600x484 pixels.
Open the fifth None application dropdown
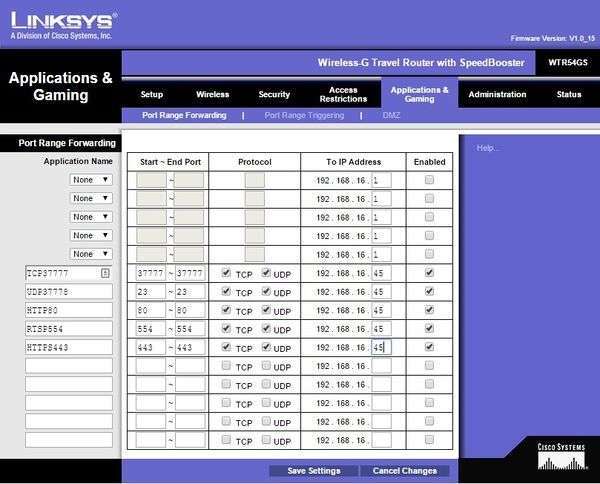(91, 254)
